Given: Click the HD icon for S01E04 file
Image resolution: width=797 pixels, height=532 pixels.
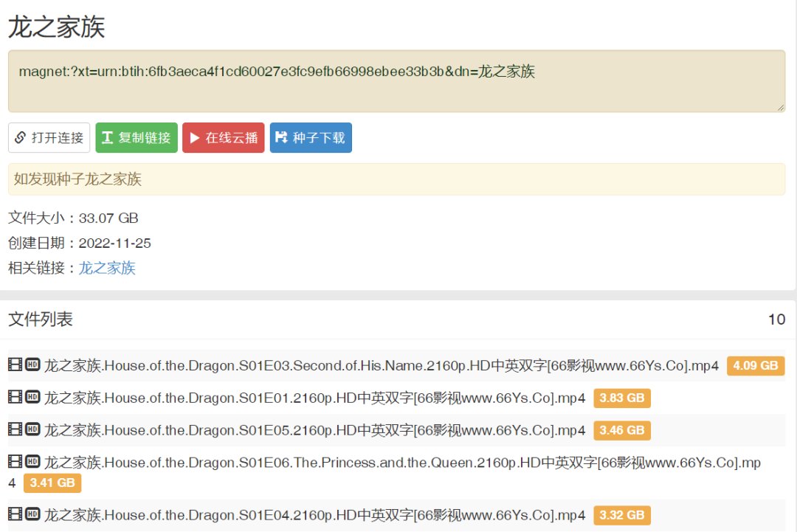Looking at the screenshot, I should pyautogui.click(x=32, y=514).
